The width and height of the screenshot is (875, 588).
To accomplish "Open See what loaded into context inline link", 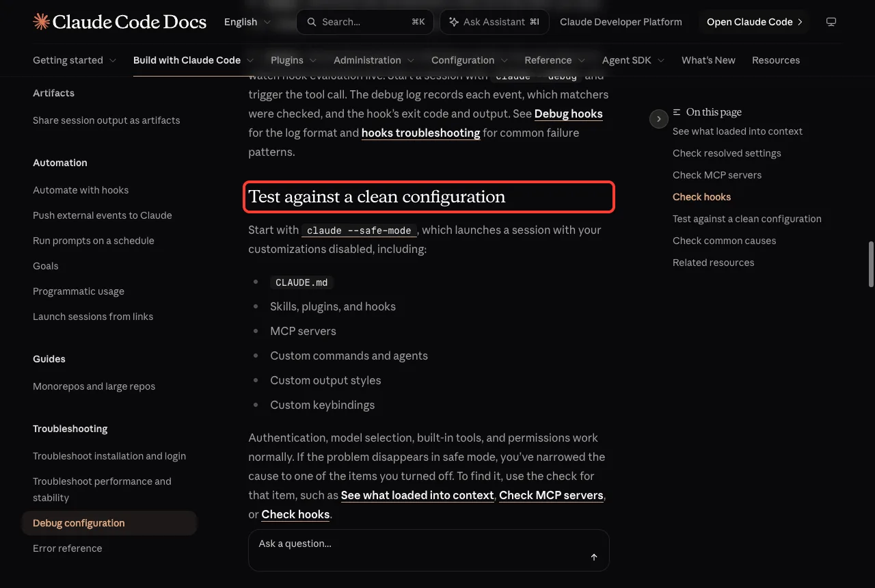I will [x=417, y=495].
